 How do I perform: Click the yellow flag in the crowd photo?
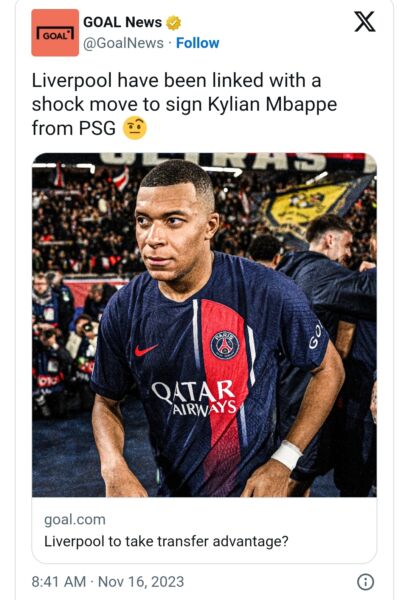(x=310, y=205)
